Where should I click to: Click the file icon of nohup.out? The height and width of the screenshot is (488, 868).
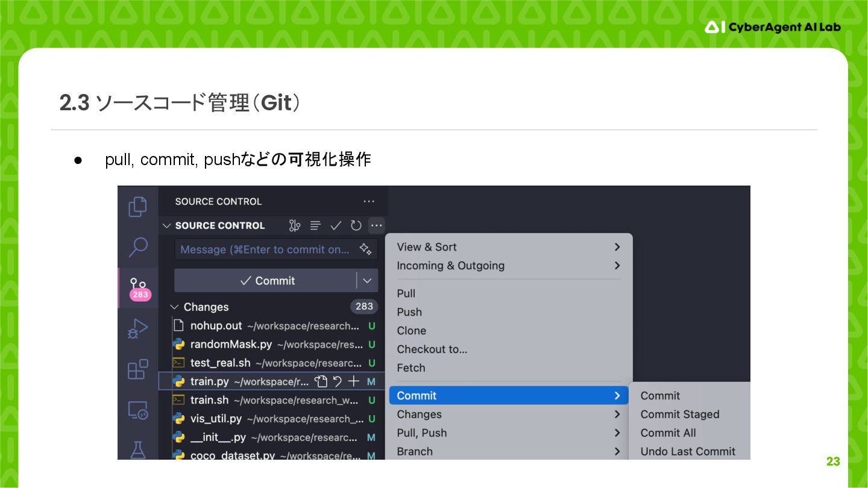coord(178,325)
